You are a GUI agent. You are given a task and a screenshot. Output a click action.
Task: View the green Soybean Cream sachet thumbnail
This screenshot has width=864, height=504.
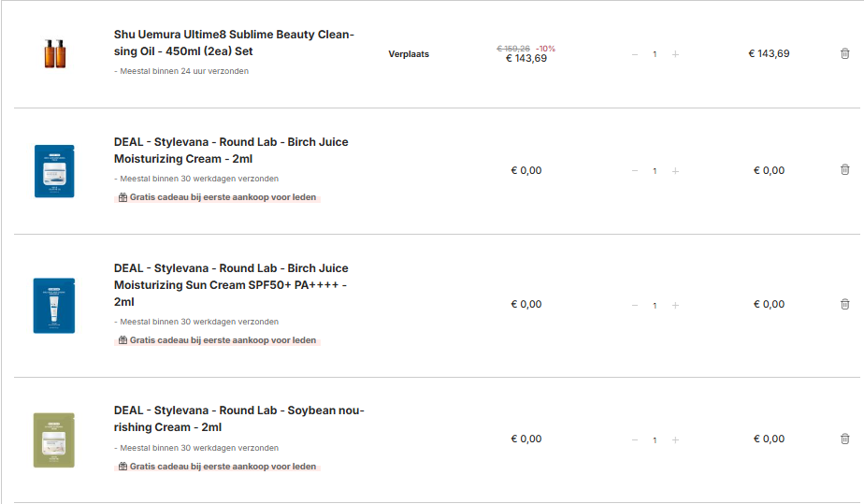54,439
